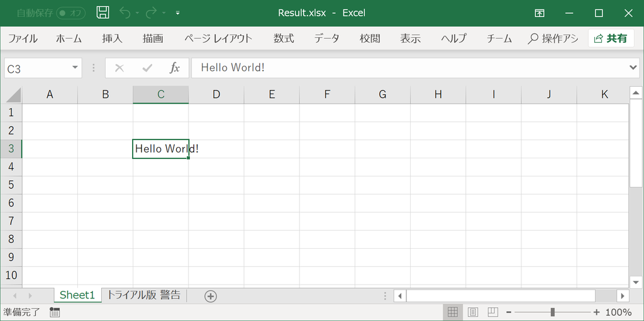The image size is (644, 321).
Task: Click next sheet navigation arrow
Action: (x=30, y=295)
